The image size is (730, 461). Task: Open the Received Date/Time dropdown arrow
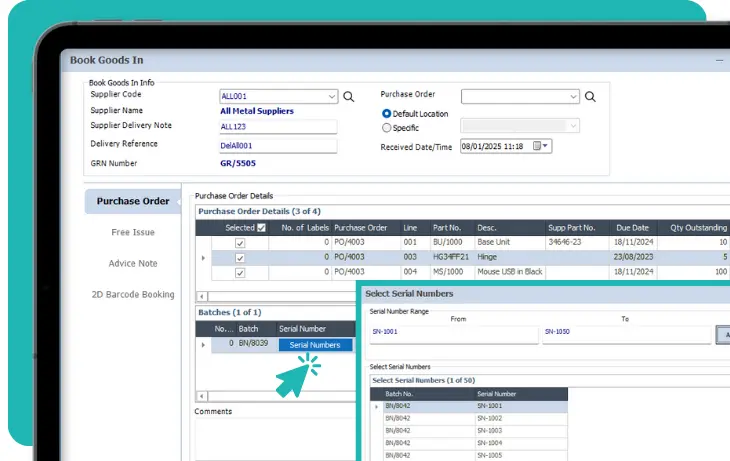tap(547, 146)
